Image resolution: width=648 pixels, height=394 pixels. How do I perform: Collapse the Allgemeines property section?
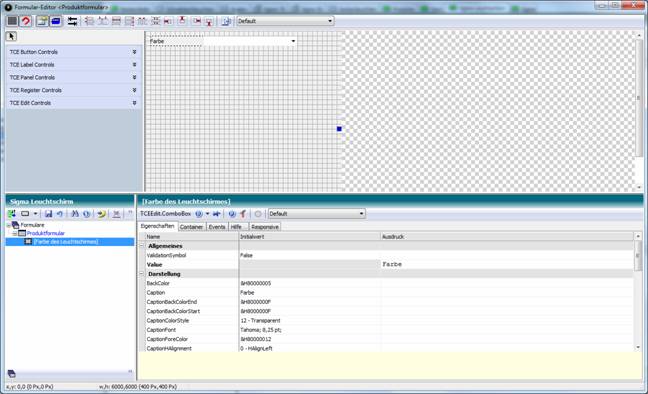pyautogui.click(x=141, y=246)
